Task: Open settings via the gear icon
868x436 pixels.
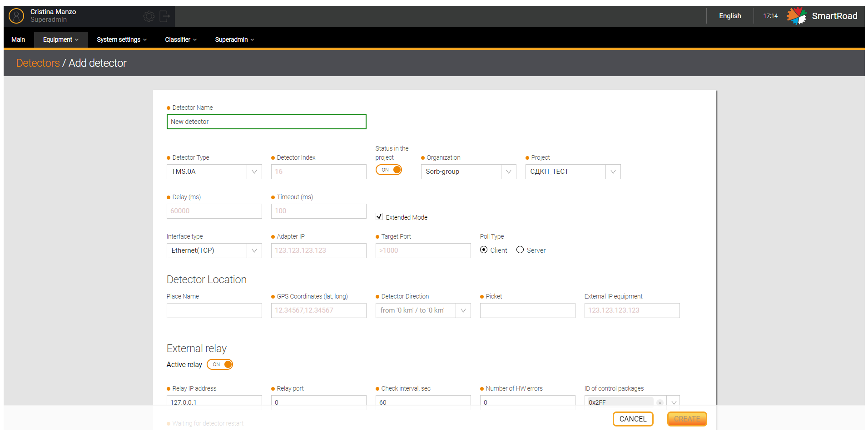Action: (149, 16)
